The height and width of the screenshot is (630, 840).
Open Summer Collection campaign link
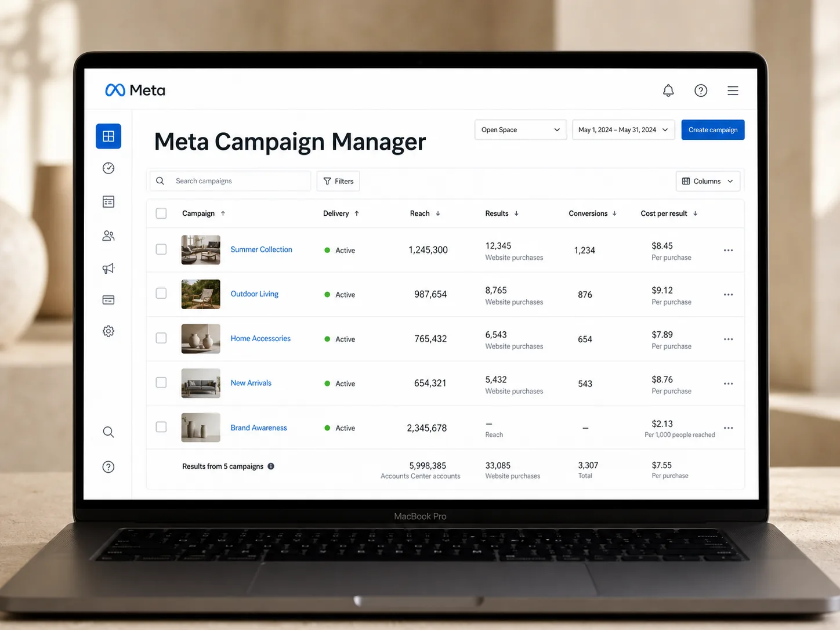pos(262,249)
